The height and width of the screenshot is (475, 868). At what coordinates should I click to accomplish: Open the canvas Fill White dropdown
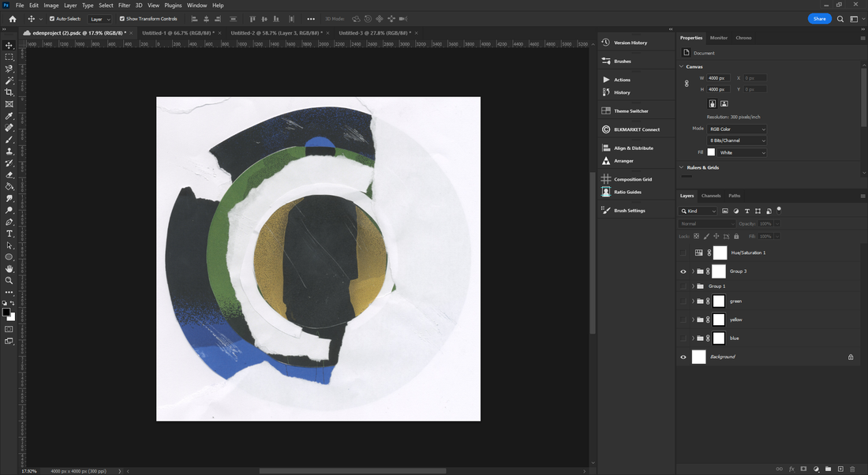click(742, 153)
